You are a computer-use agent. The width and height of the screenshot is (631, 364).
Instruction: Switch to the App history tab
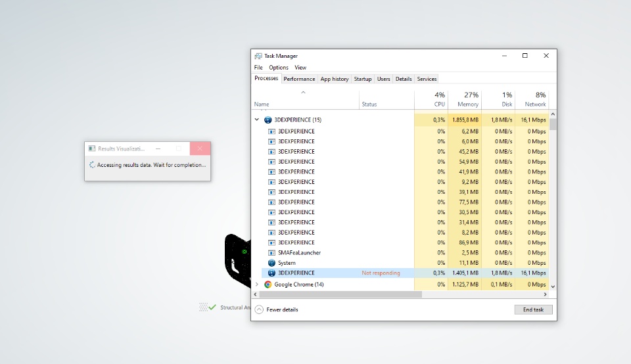(335, 79)
